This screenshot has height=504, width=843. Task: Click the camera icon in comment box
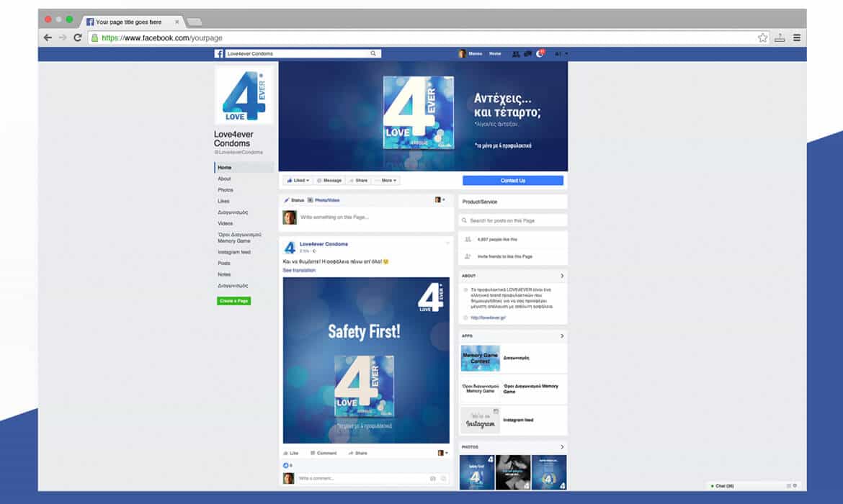pyautogui.click(x=432, y=479)
